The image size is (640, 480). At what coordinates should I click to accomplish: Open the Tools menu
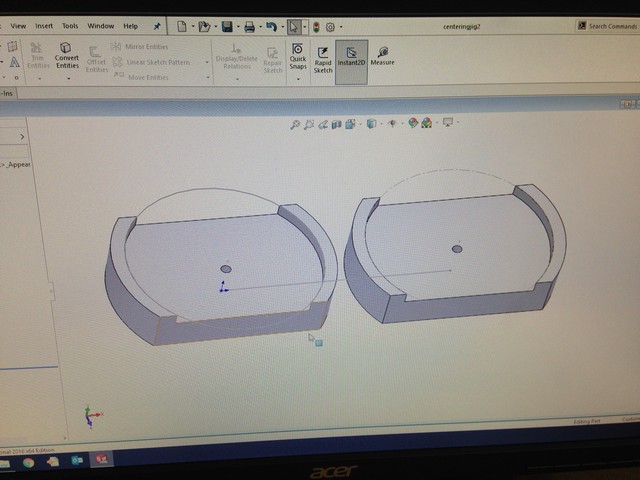pyautogui.click(x=70, y=25)
